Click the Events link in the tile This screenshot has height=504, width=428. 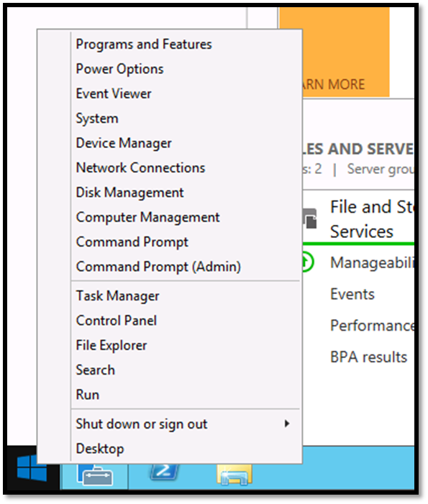pyautogui.click(x=352, y=294)
